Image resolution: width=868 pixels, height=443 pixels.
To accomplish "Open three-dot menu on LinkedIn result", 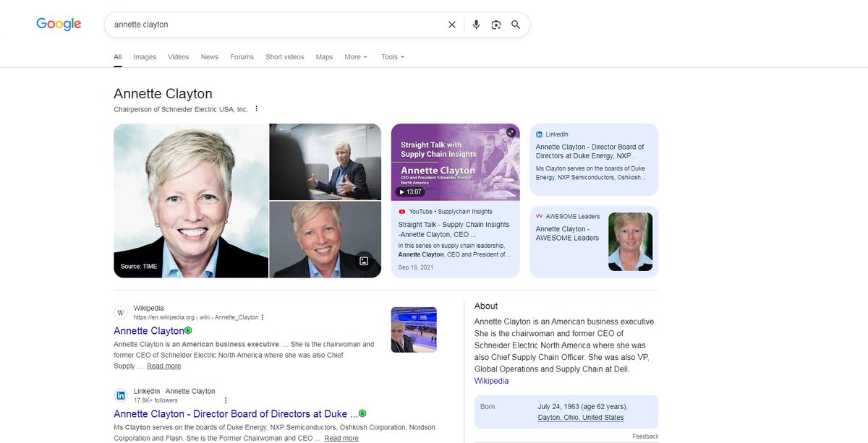I will (x=226, y=400).
